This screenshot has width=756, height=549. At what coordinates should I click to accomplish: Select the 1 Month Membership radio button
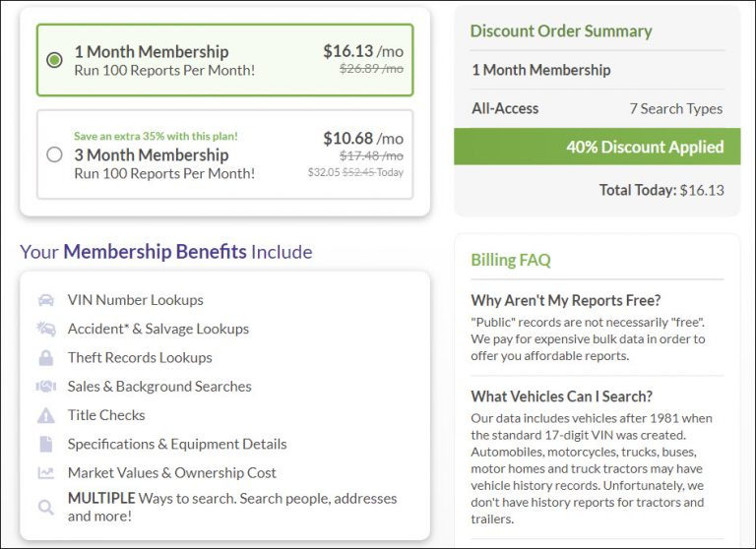click(54, 60)
